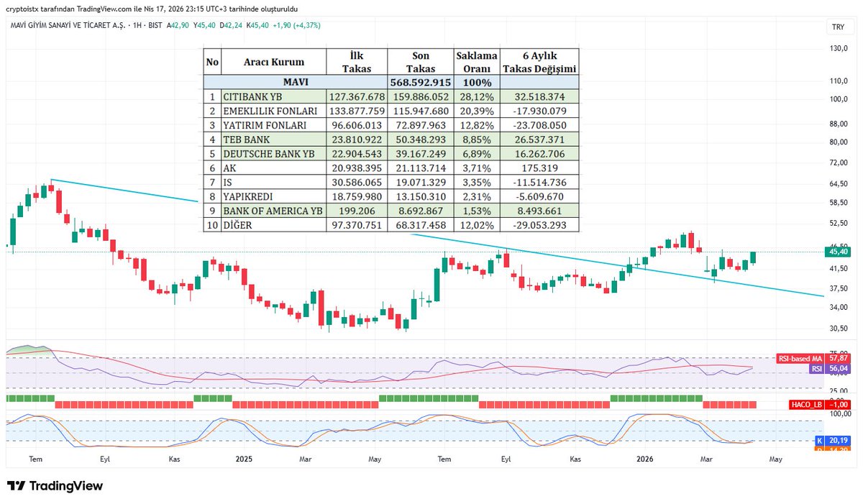Click the -17.930.079 cell
Screen dimensions: 863x504
point(539,111)
